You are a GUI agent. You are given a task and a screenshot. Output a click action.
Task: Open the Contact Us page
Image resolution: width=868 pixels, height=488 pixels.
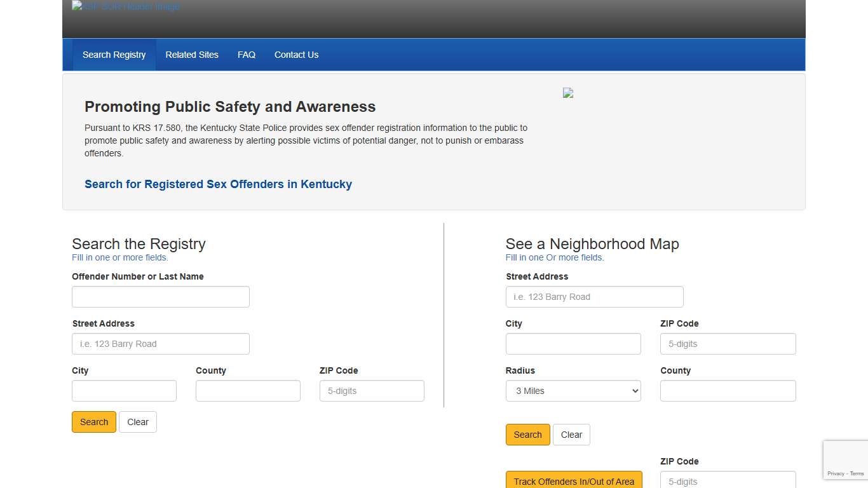296,55
